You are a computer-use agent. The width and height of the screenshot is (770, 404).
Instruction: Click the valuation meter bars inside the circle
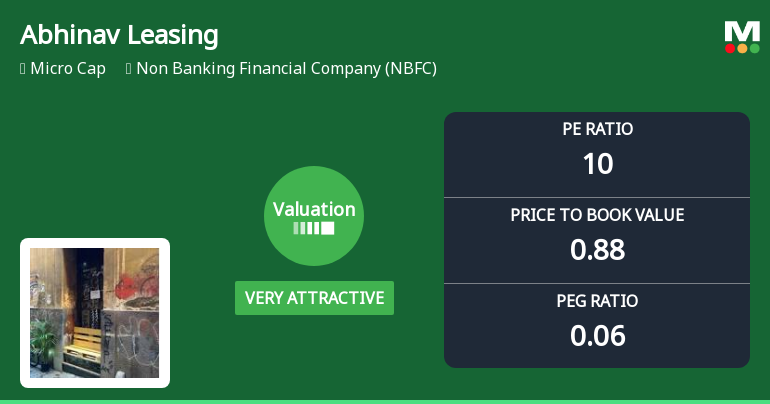pos(314,228)
